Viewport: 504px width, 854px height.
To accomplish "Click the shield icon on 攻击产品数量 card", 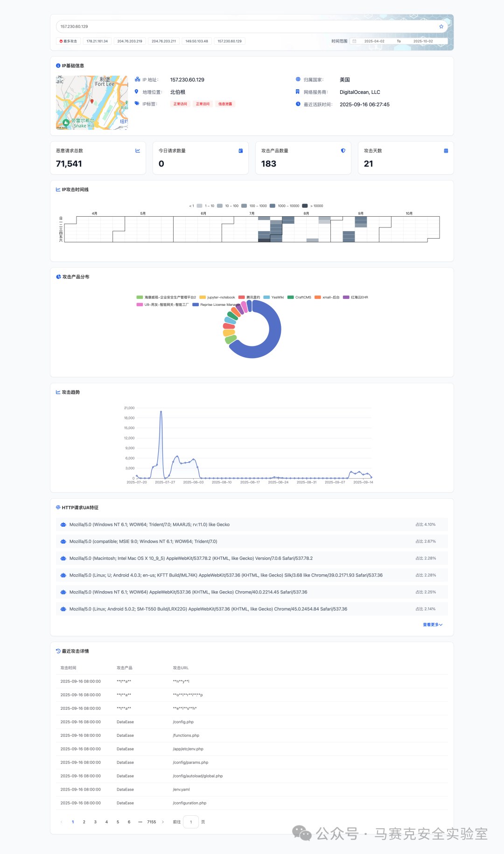I will click(x=343, y=151).
